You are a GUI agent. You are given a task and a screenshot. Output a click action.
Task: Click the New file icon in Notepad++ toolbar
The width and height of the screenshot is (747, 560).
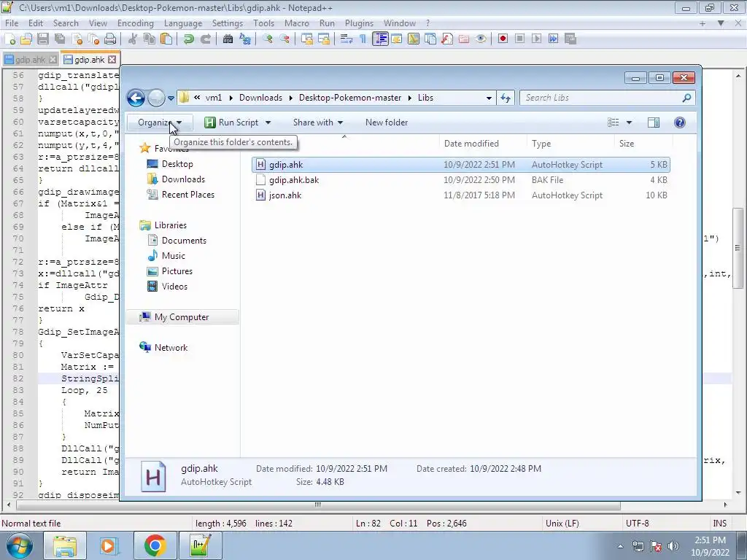9,39
